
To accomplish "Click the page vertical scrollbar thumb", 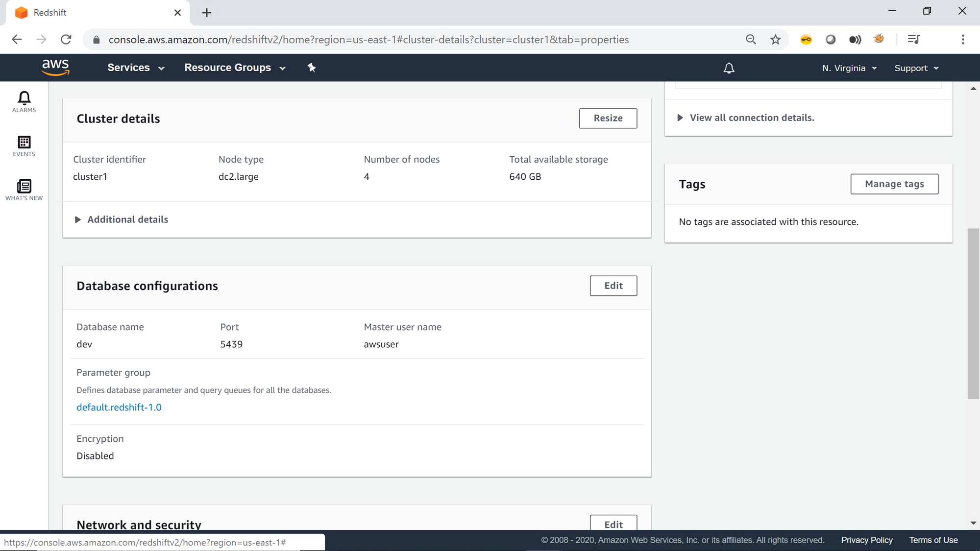I will click(973, 313).
